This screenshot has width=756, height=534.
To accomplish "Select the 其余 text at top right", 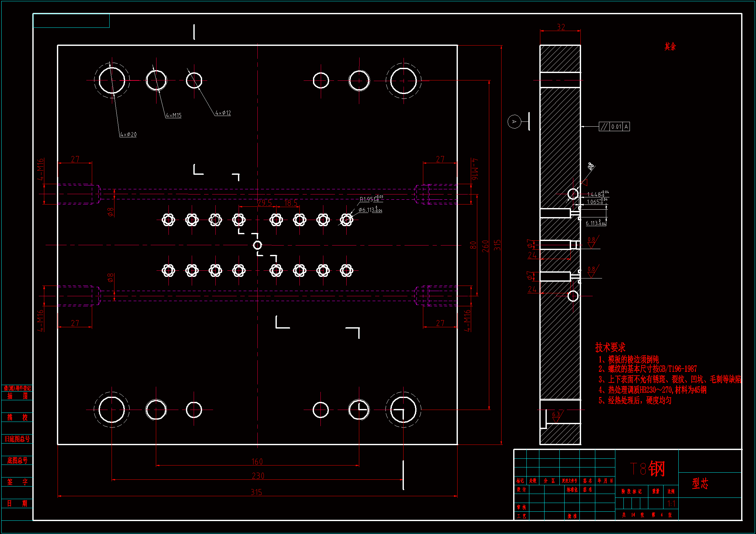I will [670, 47].
